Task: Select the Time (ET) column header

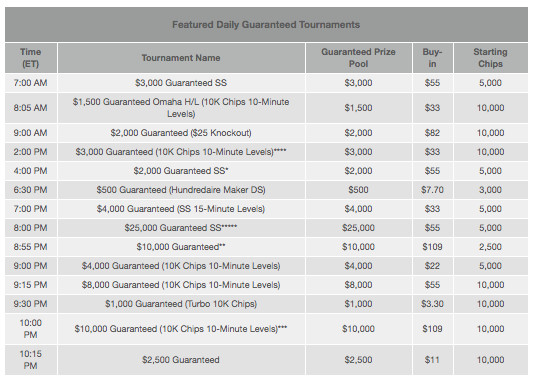Action: pyautogui.click(x=31, y=58)
